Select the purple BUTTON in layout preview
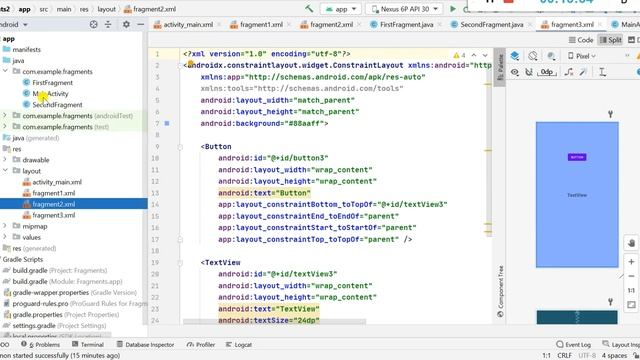This screenshot has width=640, height=360. click(577, 157)
